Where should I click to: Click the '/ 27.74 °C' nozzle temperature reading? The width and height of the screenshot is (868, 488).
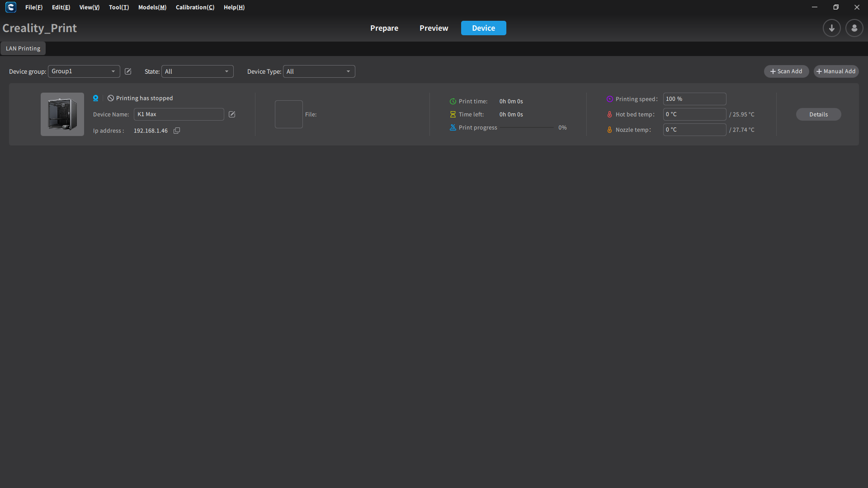tap(741, 130)
